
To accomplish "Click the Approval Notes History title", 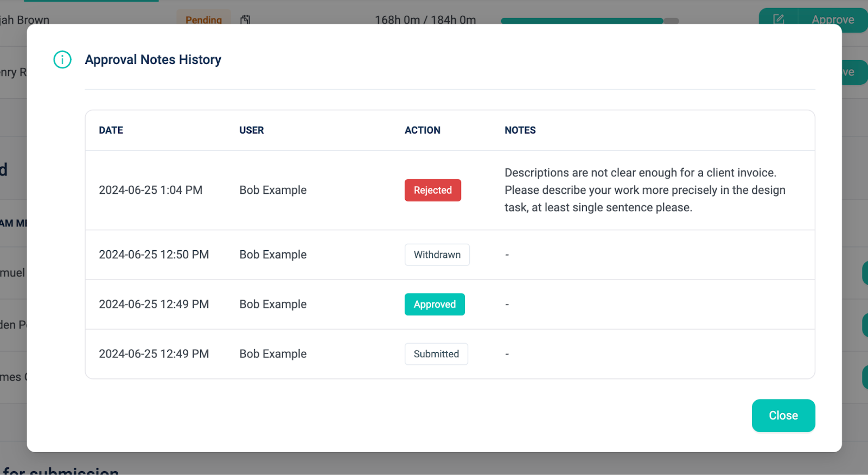I will coord(153,59).
